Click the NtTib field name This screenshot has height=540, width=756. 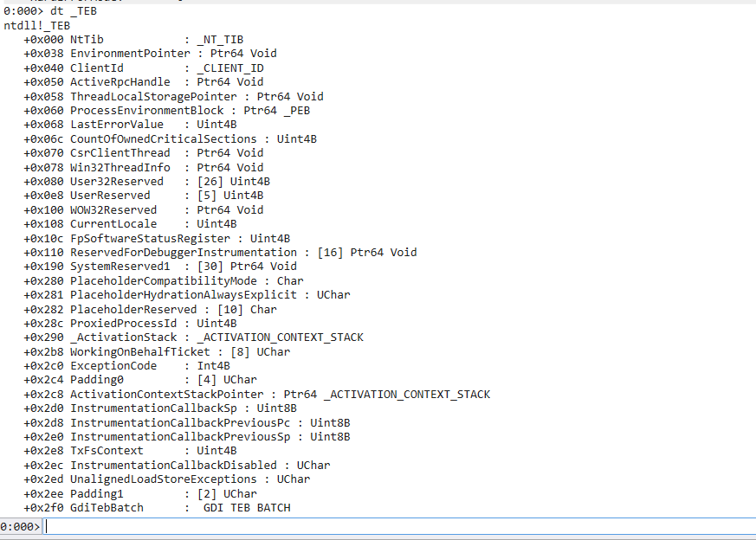click(x=87, y=39)
